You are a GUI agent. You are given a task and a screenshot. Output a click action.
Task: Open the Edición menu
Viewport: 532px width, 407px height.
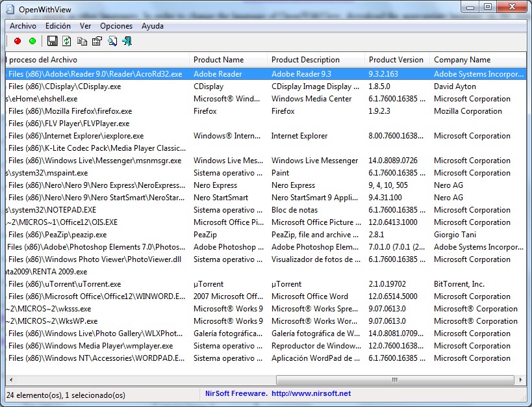[58, 26]
